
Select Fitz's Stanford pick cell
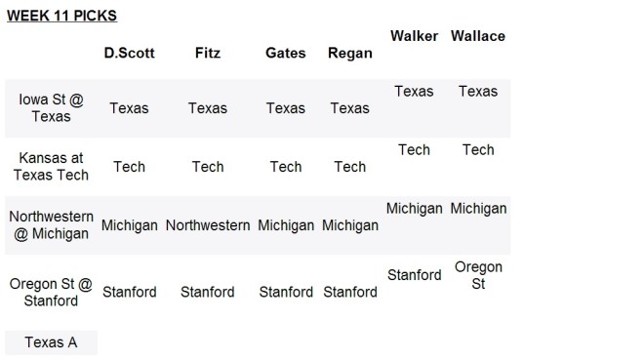pos(208,292)
